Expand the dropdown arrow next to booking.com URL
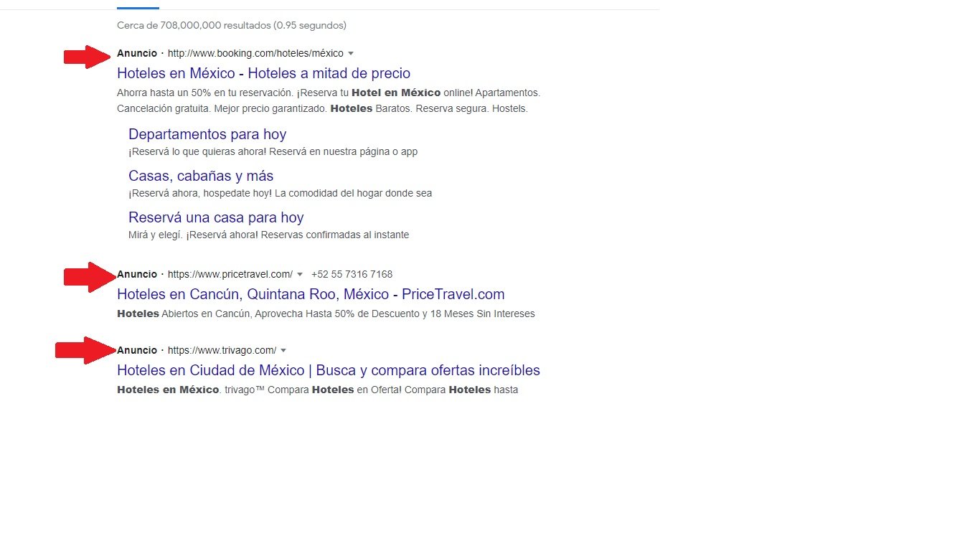The width and height of the screenshot is (980, 551). click(351, 54)
